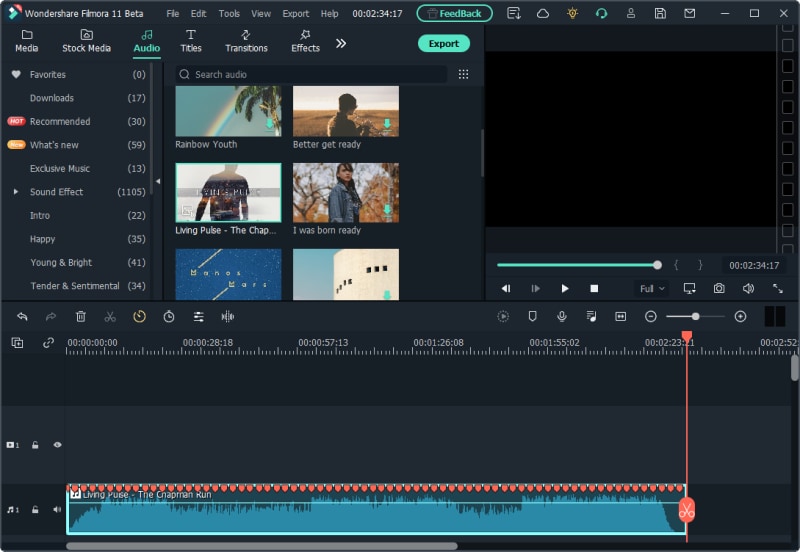Viewport: 800px width, 552px height.
Task: Open the audio mixer icon
Action: (x=591, y=316)
